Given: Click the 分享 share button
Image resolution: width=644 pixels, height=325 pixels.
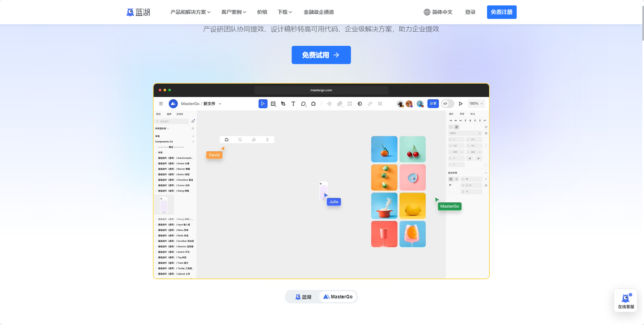Looking at the screenshot, I should pyautogui.click(x=433, y=104).
